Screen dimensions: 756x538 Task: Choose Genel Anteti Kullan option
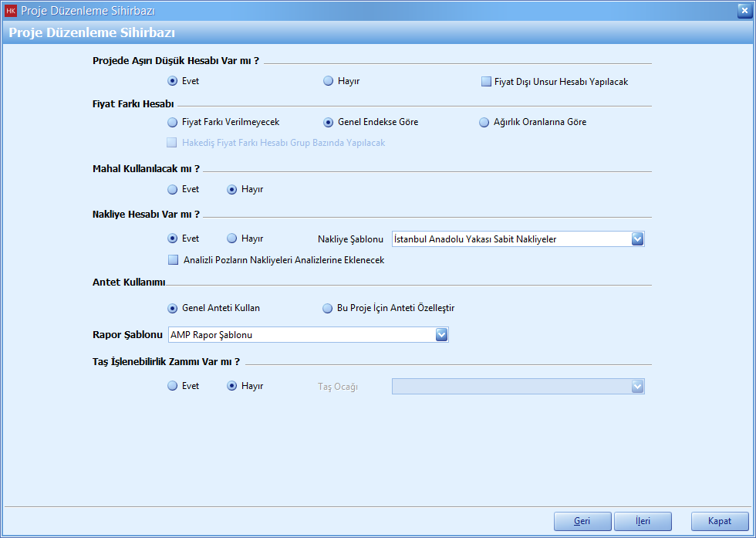pyautogui.click(x=173, y=308)
